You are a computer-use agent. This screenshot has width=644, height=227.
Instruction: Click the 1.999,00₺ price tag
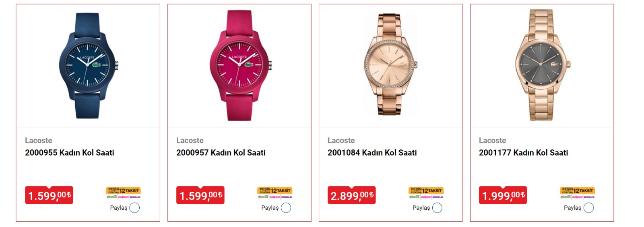pos(503,195)
